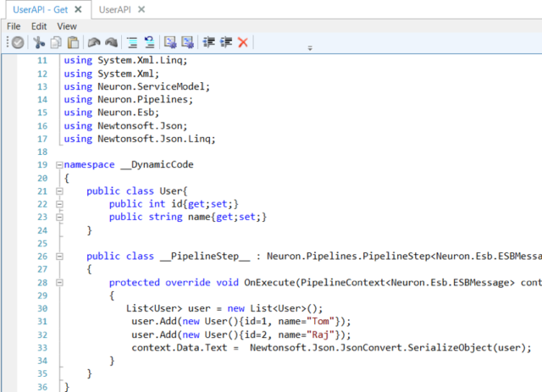The height and width of the screenshot is (392, 542).
Task: Place cursor on SerializeObject code line
Action: tap(331, 348)
